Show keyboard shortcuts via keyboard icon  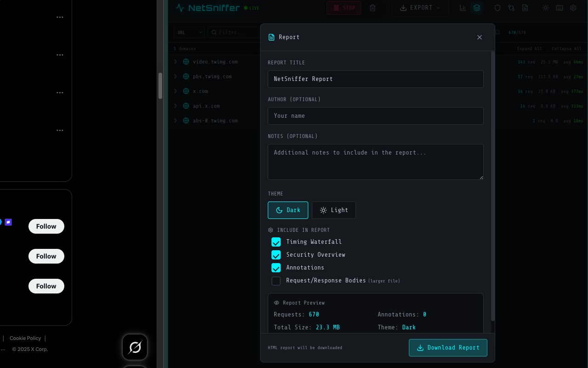(559, 8)
